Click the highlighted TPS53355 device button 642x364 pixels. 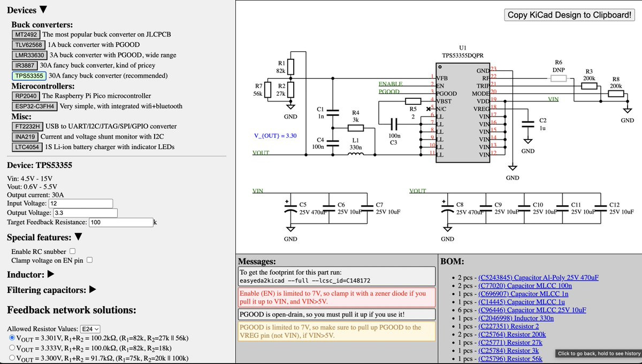coord(29,76)
